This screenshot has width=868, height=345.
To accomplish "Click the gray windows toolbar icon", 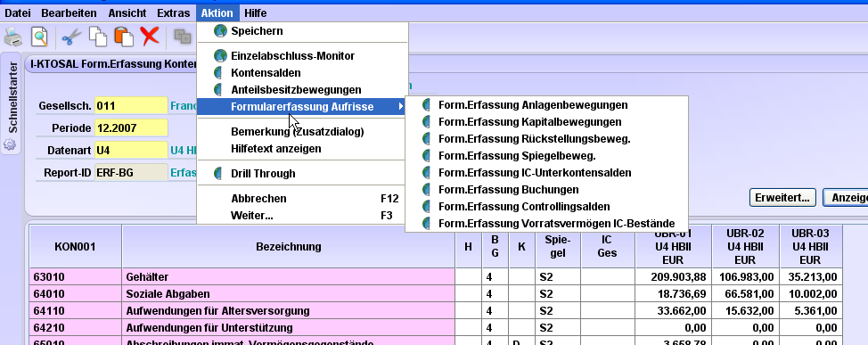I will [183, 37].
